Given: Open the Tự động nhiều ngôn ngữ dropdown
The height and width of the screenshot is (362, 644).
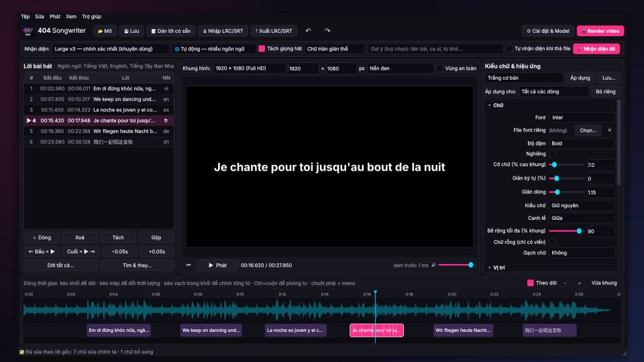Looking at the screenshot, I should click(213, 49).
